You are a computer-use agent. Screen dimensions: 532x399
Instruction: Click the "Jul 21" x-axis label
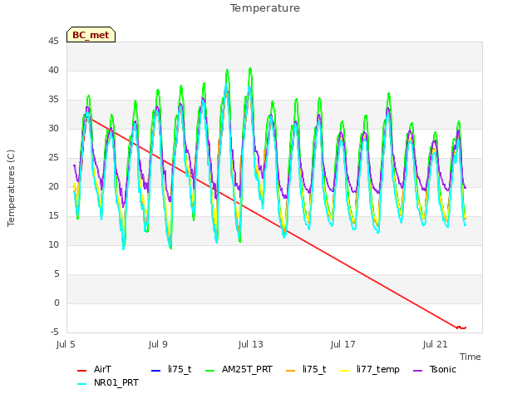[436, 344]
